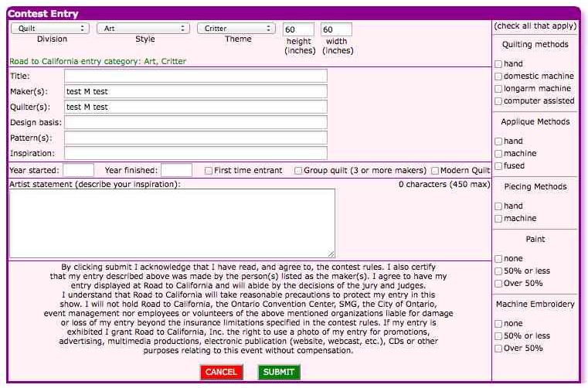Check computer assisted quilting method

coord(498,101)
